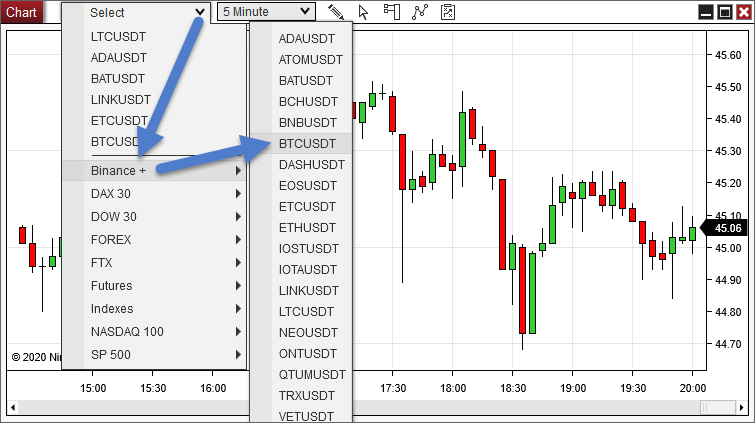Choose TRXUSDT in Binance submenu

pyautogui.click(x=301, y=396)
